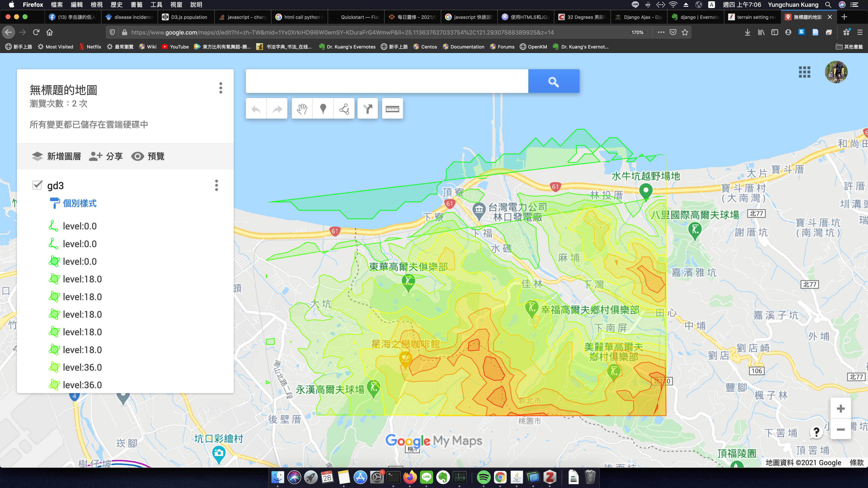Open YouTube bookmark

(x=175, y=47)
